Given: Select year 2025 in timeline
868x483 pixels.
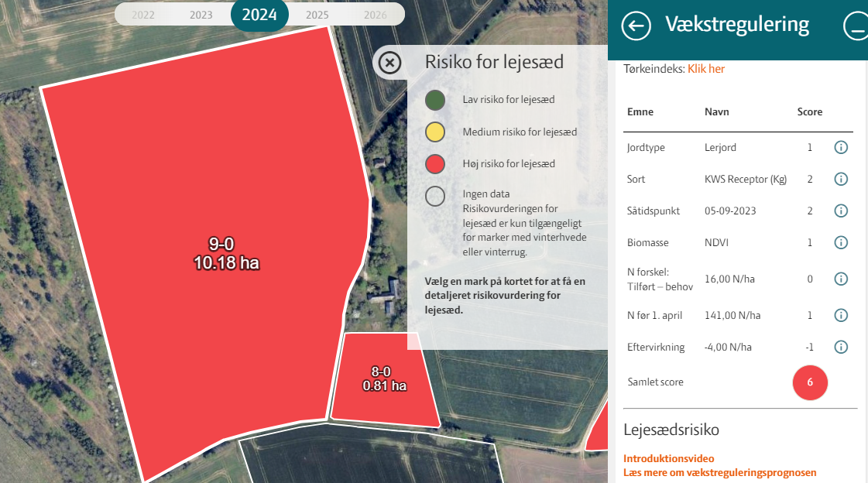Looking at the screenshot, I should 317,15.
